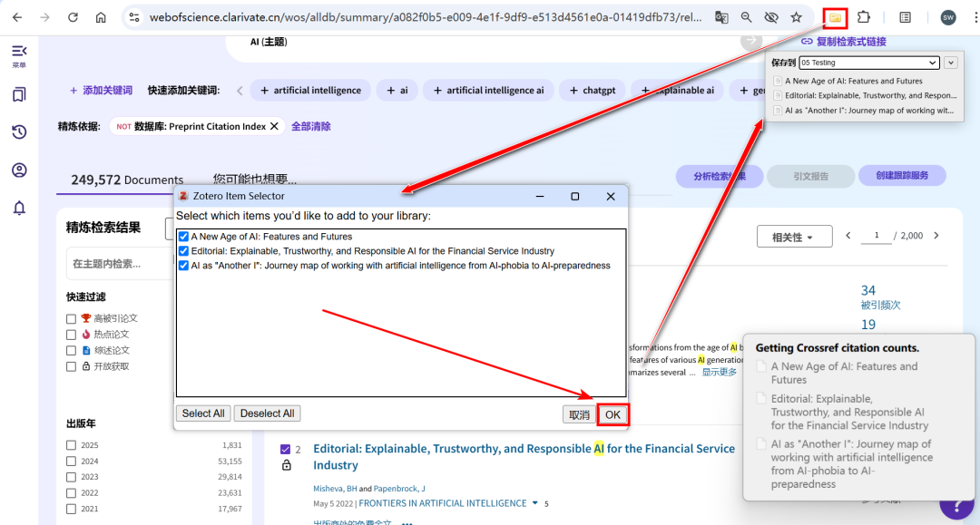Select the 249,572 Documents tab
This screenshot has height=525, width=980.
click(127, 180)
